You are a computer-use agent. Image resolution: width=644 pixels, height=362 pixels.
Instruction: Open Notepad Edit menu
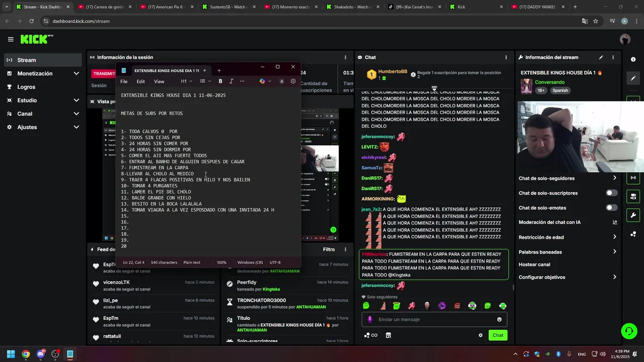140,81
